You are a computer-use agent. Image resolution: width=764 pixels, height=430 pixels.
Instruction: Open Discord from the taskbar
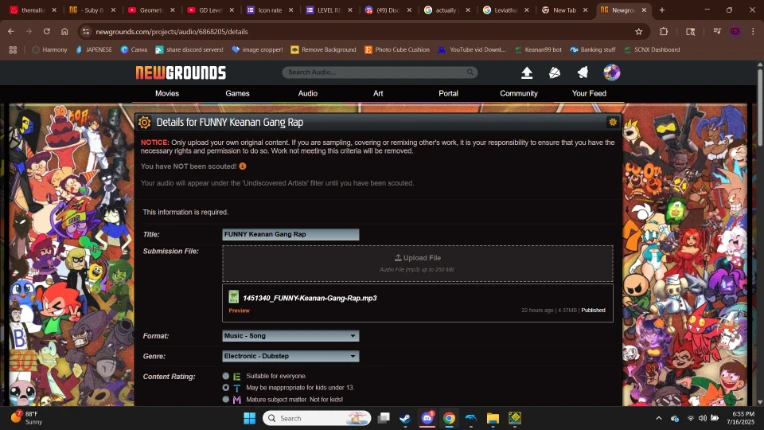pyautogui.click(x=427, y=418)
